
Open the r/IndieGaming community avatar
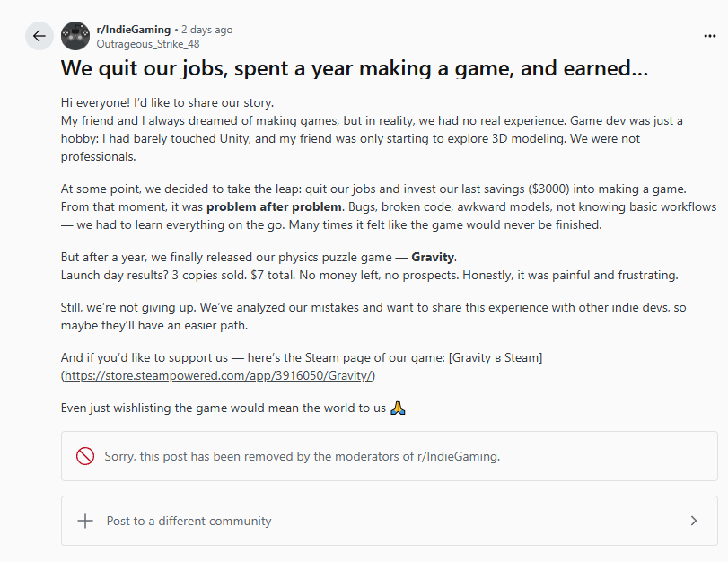75,36
